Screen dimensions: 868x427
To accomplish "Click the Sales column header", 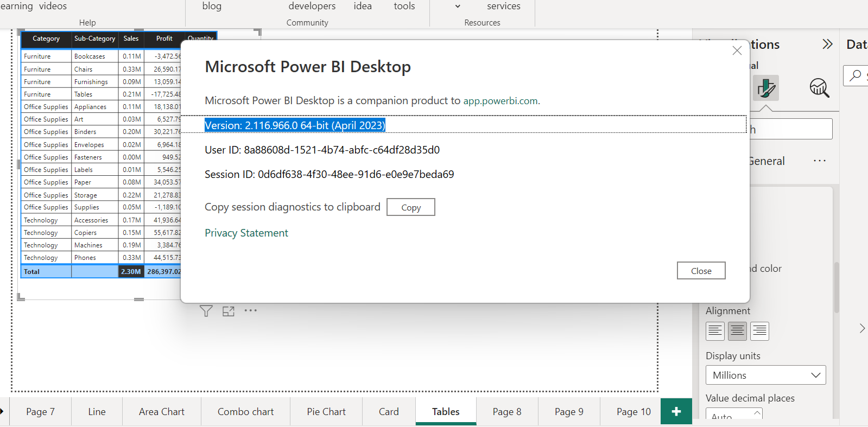I will click(x=131, y=39).
